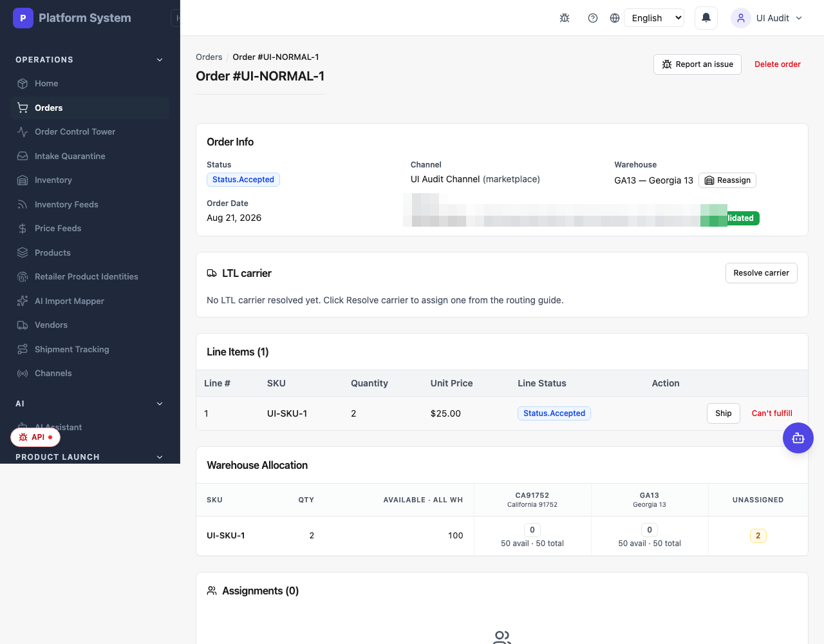This screenshot has height=644, width=824.
Task: Click the AI Import Mapper sparkle icon
Action: [23, 301]
